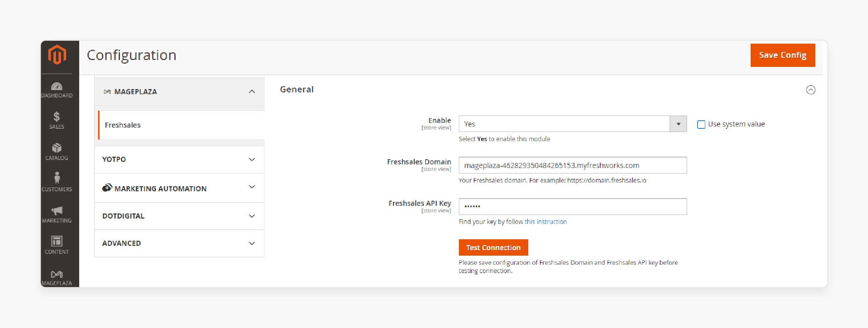Click the General section heading
Viewport: 868px width, 328px height.
point(297,89)
